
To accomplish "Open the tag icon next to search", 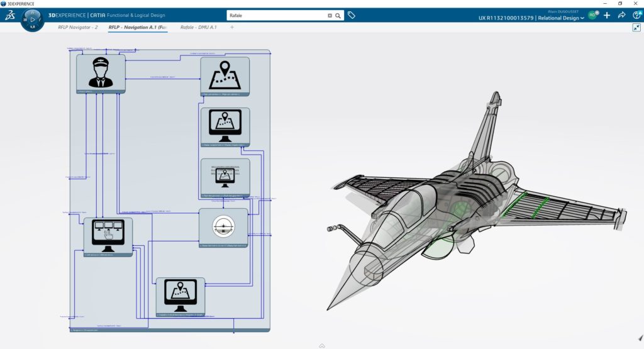I will coord(351,15).
